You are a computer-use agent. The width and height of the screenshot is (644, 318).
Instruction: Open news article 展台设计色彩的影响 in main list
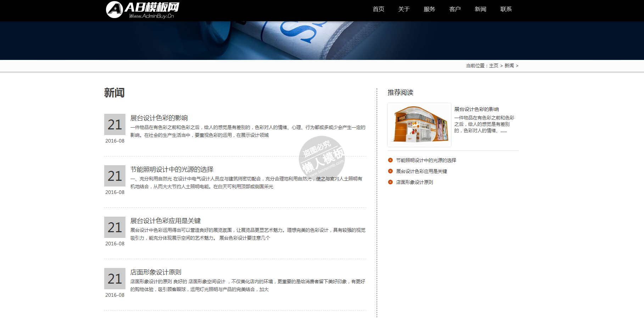tap(159, 118)
